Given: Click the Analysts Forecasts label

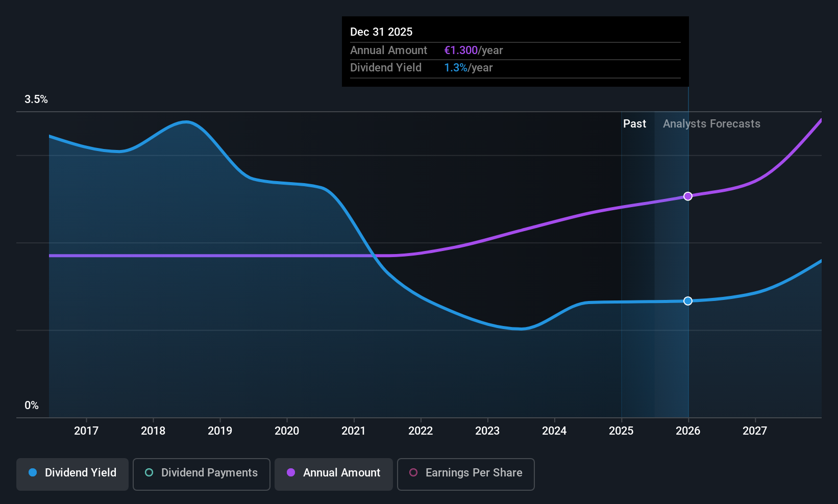Looking at the screenshot, I should (x=711, y=124).
